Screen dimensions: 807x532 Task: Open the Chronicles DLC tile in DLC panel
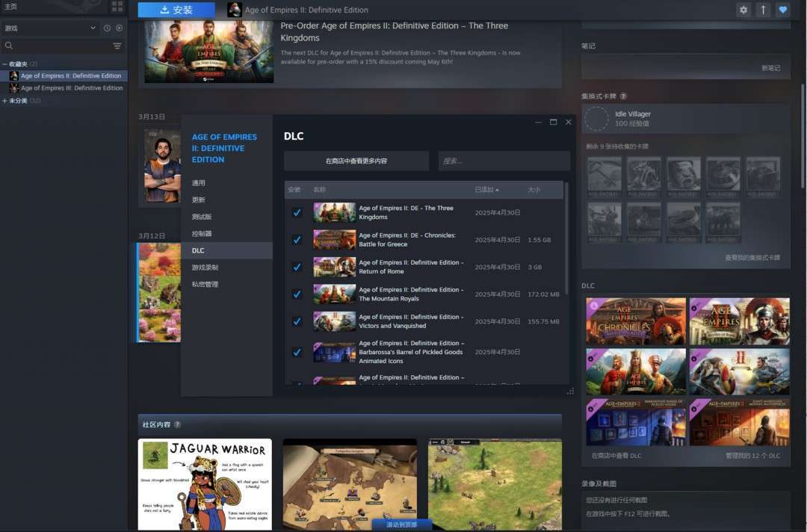pos(636,321)
